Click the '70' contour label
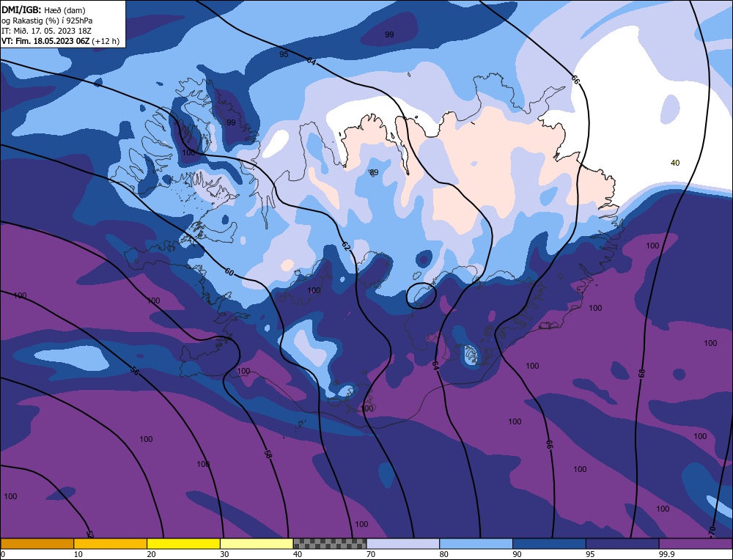The height and width of the screenshot is (560, 733). pos(712,531)
